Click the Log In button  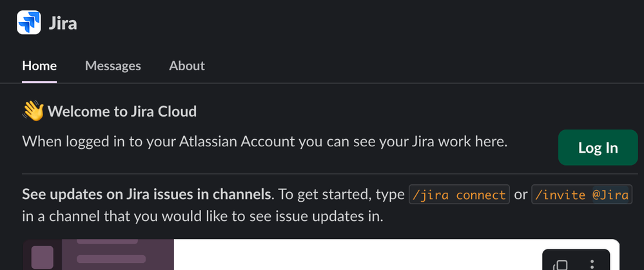[598, 148]
